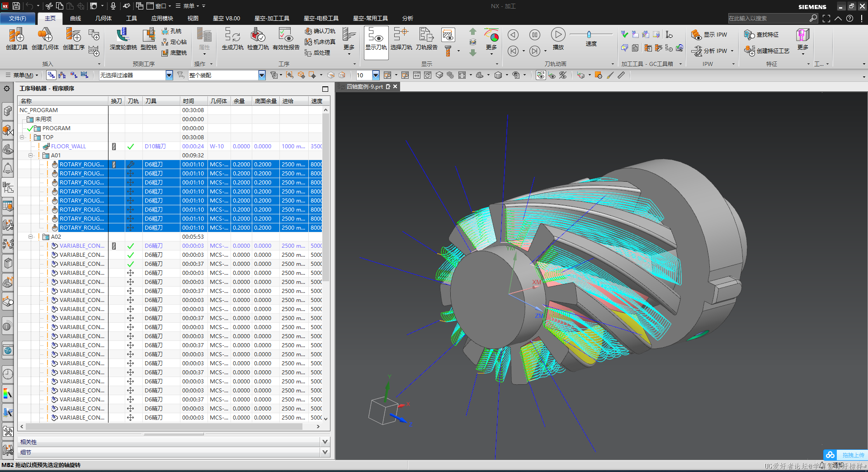Adjust the animation 速度 speed slider
This screenshot has height=472, width=868.
589,34
